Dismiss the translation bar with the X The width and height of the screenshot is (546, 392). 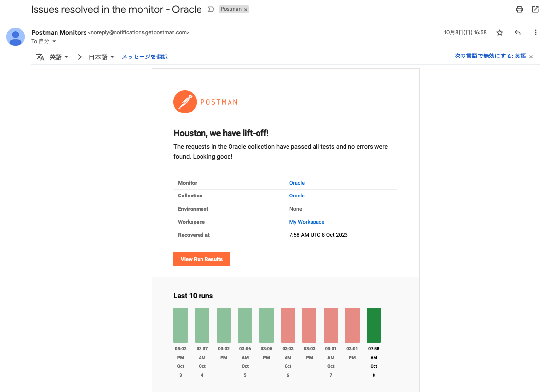(x=531, y=57)
